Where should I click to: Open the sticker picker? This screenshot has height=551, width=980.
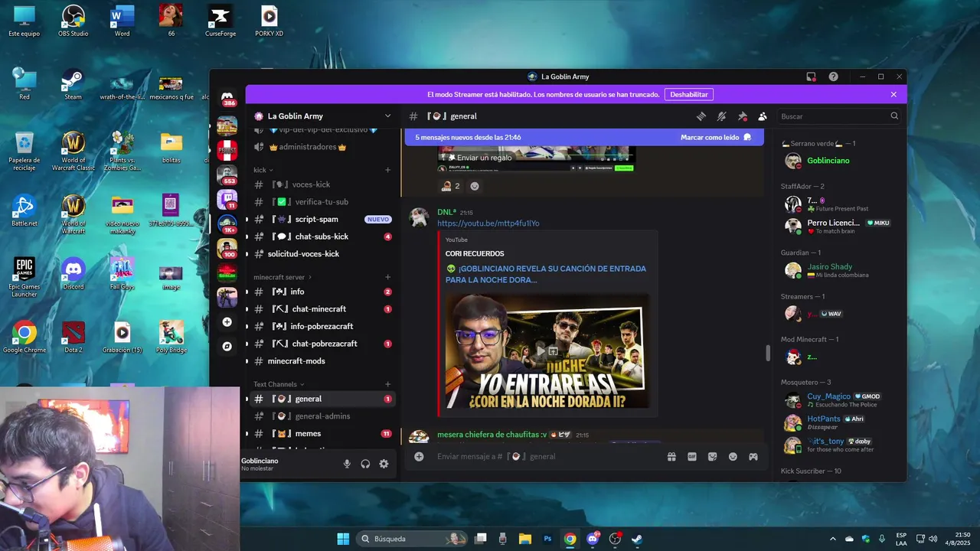712,457
